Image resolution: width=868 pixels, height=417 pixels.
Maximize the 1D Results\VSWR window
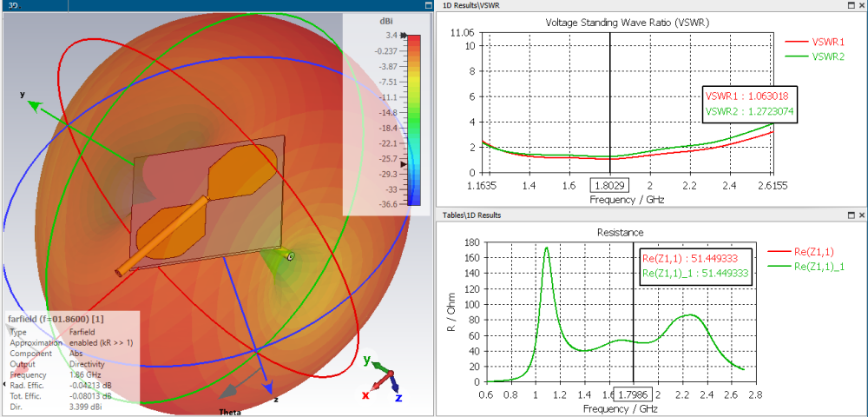pyautogui.click(x=852, y=5)
